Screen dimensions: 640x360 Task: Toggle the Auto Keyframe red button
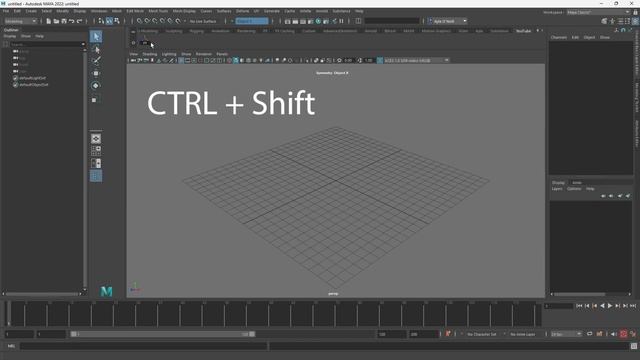tap(623, 334)
